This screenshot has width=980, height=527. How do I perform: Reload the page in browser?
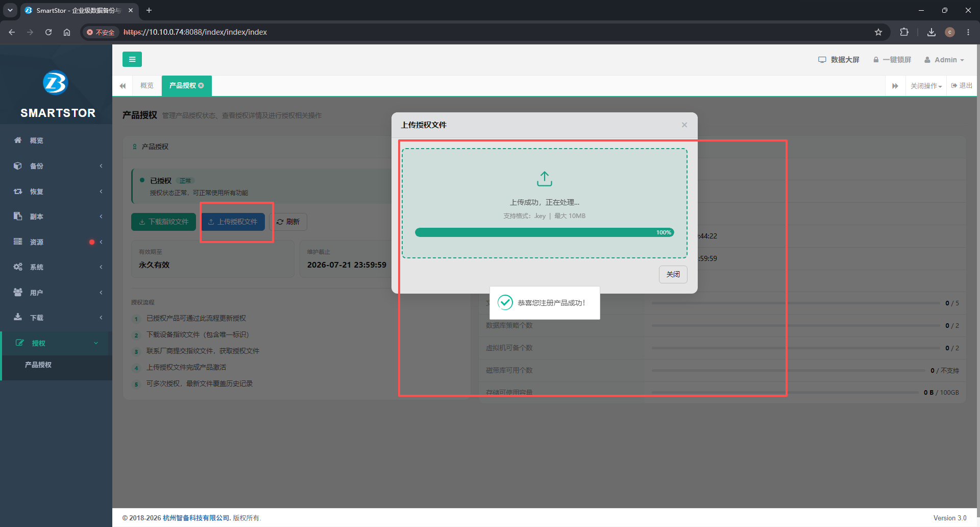(x=48, y=32)
